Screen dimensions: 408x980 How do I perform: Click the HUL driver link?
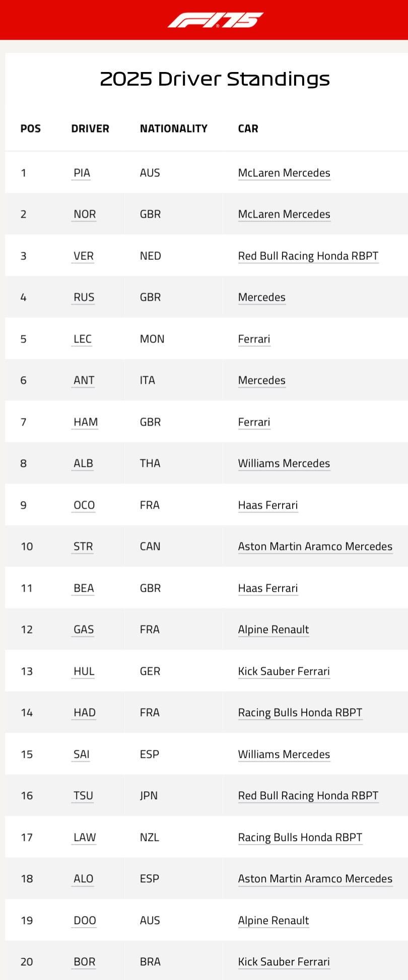tap(84, 671)
